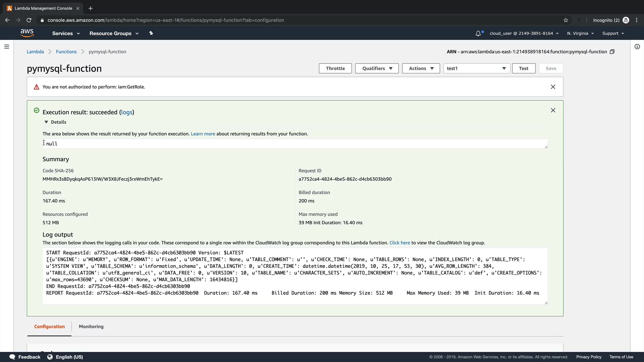Switch to the Monitoring tab
The image size is (644, 362).
coord(91,326)
